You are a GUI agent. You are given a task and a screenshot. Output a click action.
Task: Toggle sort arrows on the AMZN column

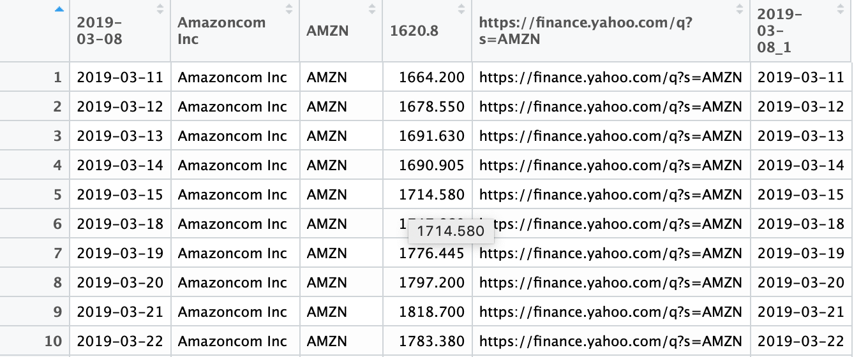coord(372,10)
